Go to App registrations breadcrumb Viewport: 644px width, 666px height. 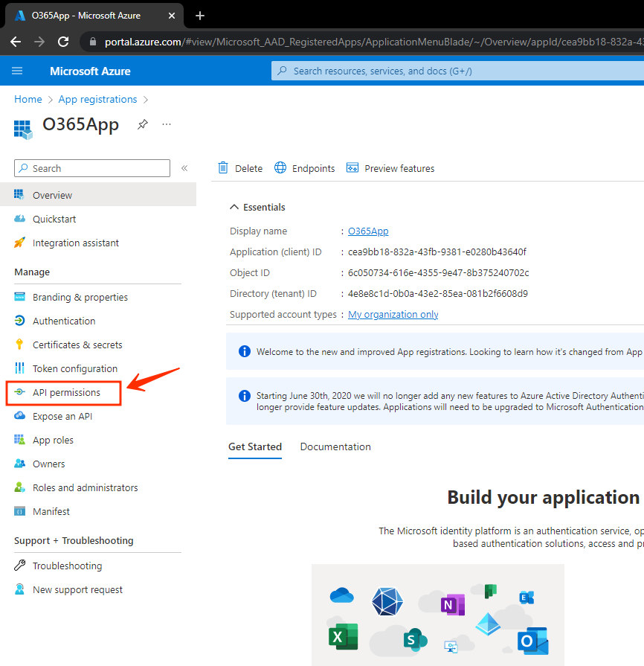coord(97,99)
